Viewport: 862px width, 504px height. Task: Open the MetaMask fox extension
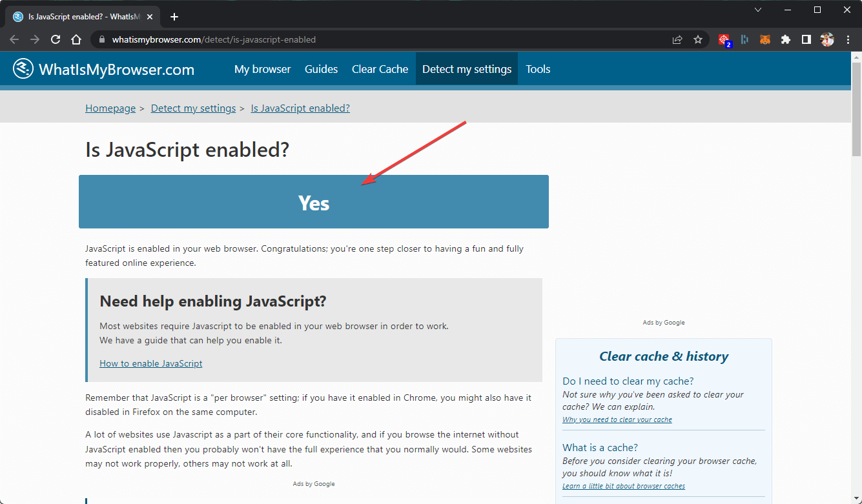point(765,39)
